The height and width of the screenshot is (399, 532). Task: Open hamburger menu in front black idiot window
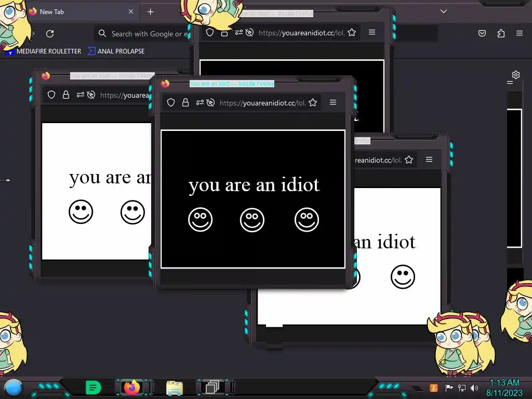click(x=333, y=102)
